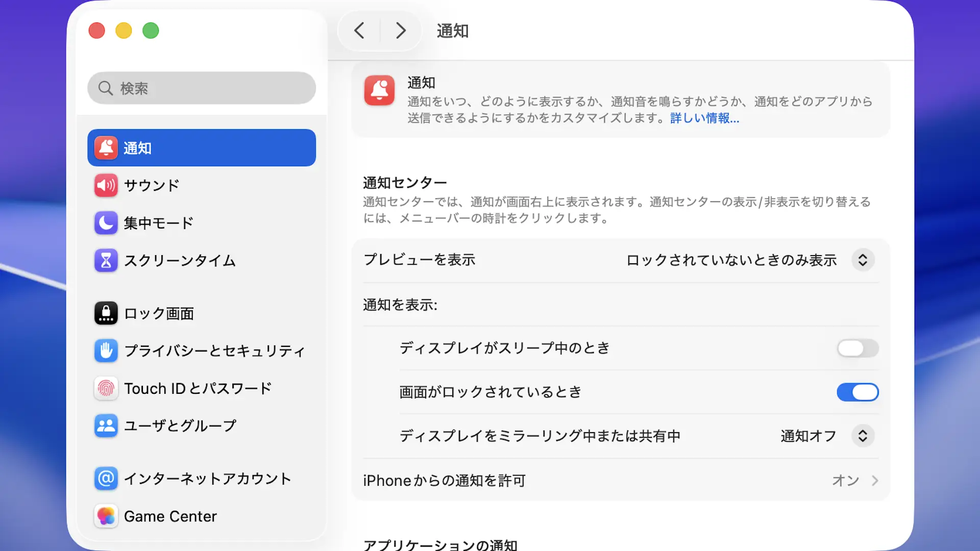This screenshot has height=551, width=980.
Task: Open Touch ID fingerprint icon
Action: pyautogui.click(x=106, y=389)
